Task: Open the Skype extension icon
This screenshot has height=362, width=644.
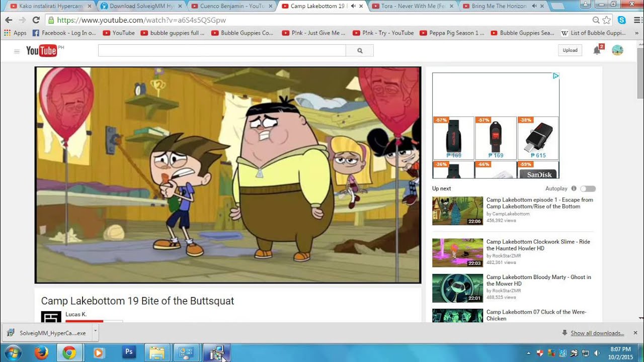Action: (x=622, y=20)
